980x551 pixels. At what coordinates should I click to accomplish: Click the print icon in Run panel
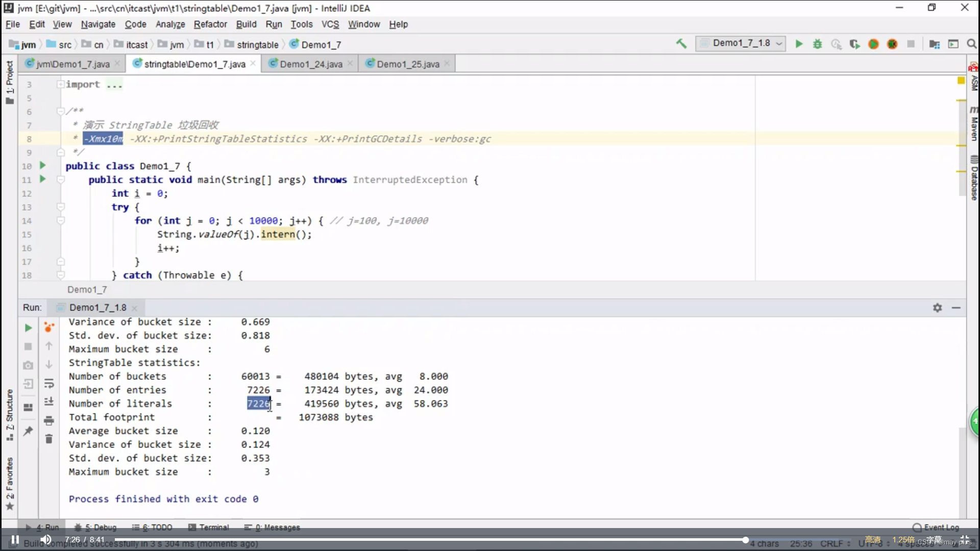pyautogui.click(x=49, y=420)
